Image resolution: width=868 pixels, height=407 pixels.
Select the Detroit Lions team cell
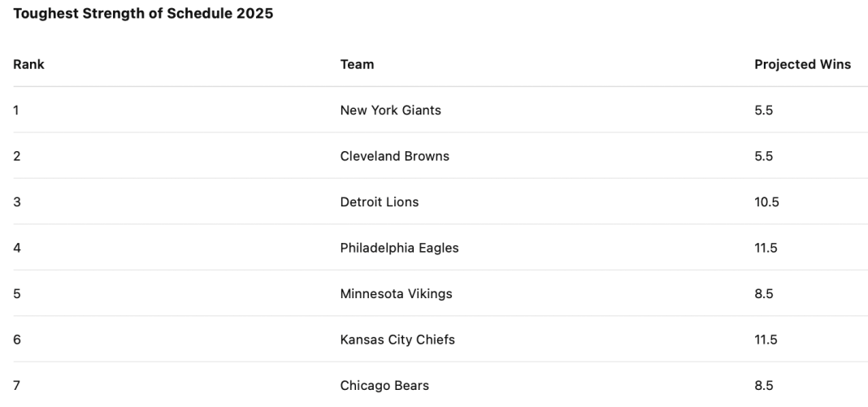[380, 201]
